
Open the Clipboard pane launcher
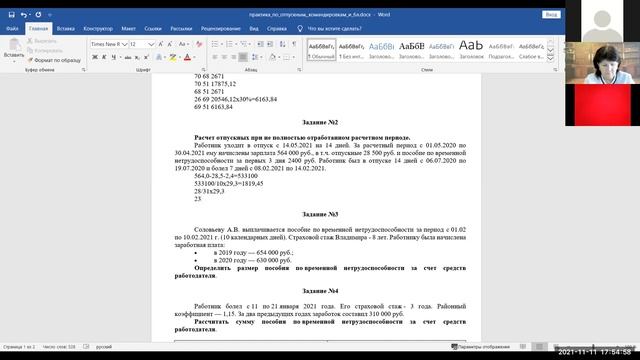point(84,70)
